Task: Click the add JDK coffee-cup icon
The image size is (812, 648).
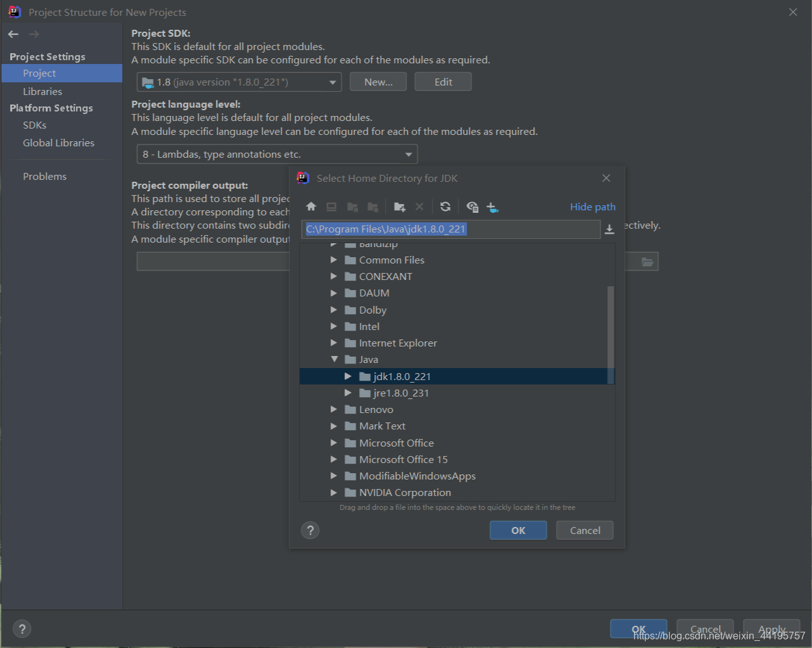Action: [x=492, y=206]
